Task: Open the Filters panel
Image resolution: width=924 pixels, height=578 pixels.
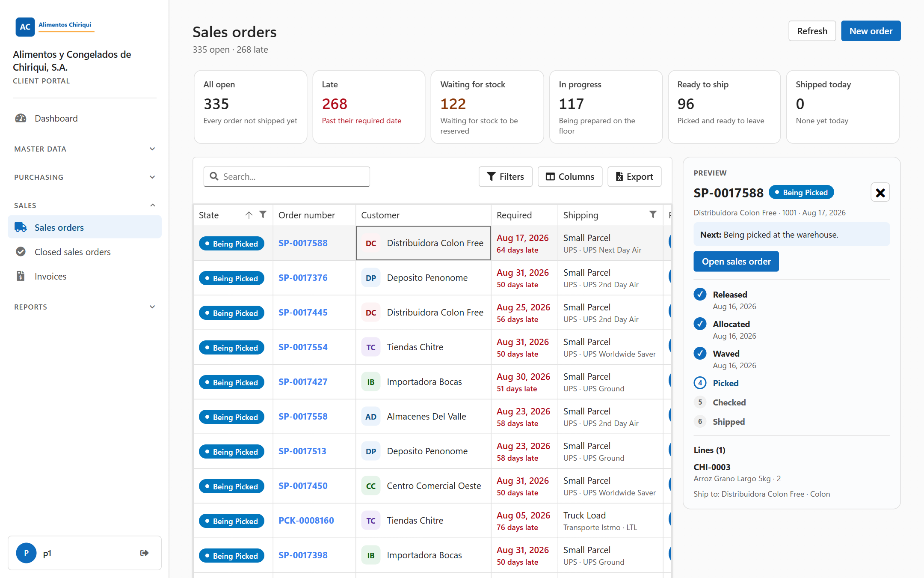Action: [506, 176]
